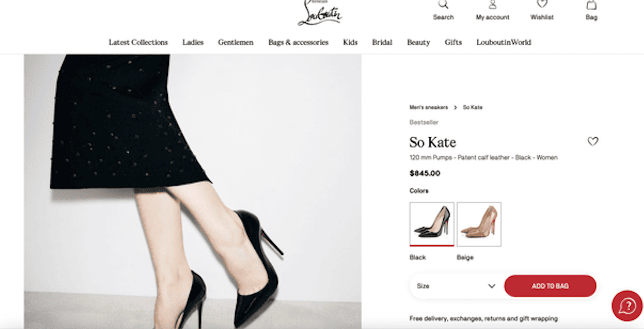Open the LouboutinWorld menu item
Viewport: 644px width, 329px height.
[503, 42]
